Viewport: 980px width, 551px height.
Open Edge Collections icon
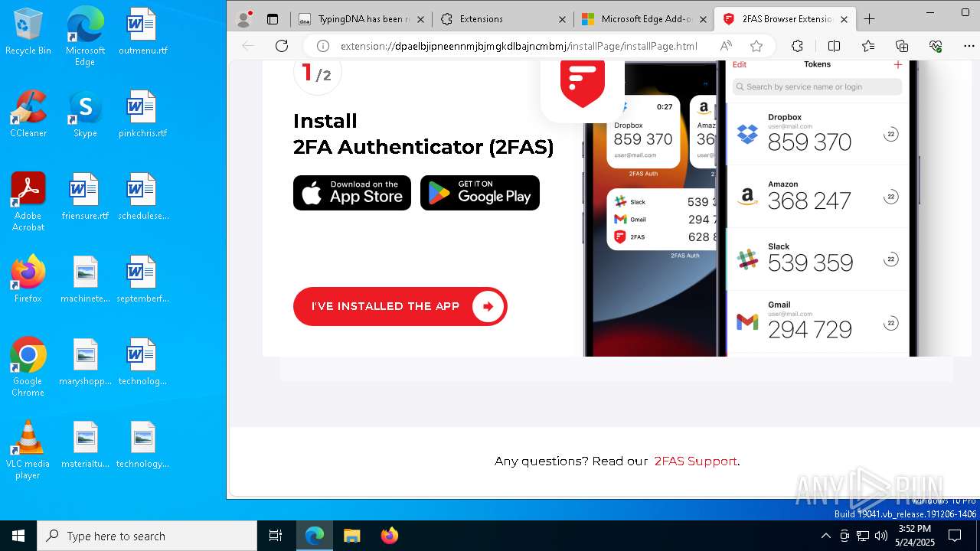pos(902,46)
